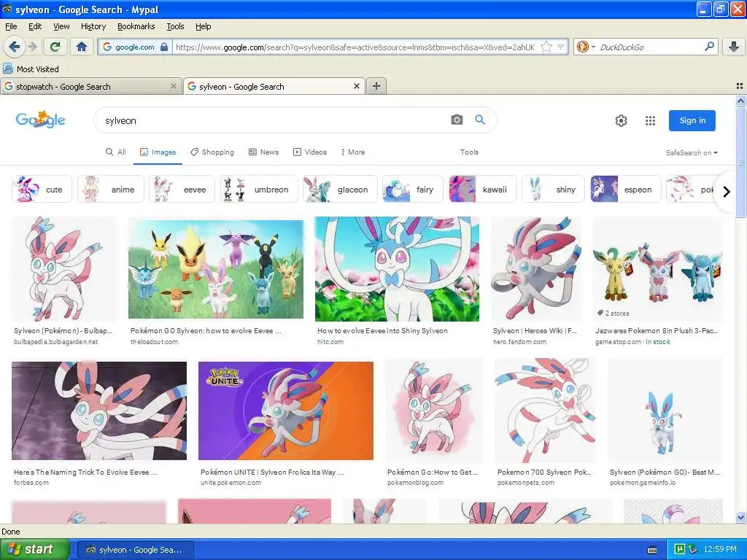The image size is (747, 560).
Task: Open the Windows start button
Action: coord(34,550)
